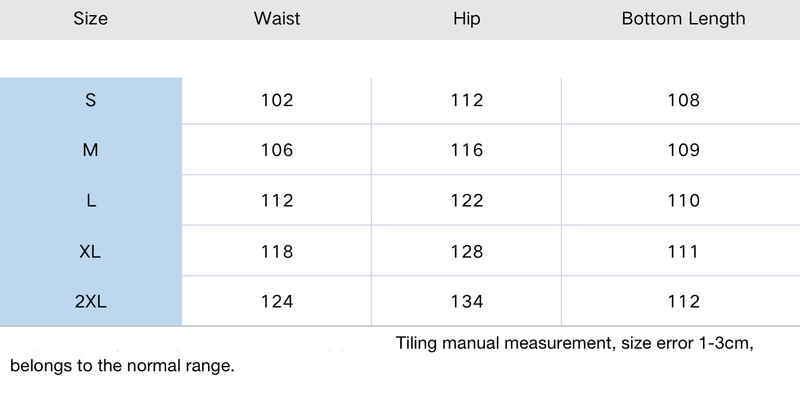
Task: Click waist value 118 for size XL
Action: click(x=277, y=252)
